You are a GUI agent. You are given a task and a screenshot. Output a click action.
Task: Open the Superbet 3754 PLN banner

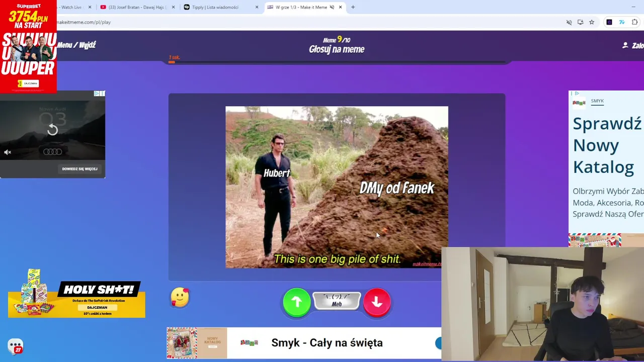28,46
